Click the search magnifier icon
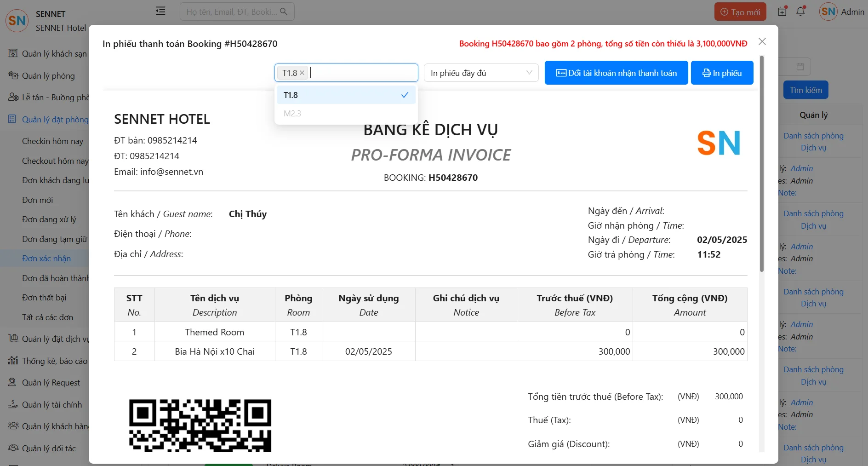This screenshot has height=466, width=868. [284, 12]
